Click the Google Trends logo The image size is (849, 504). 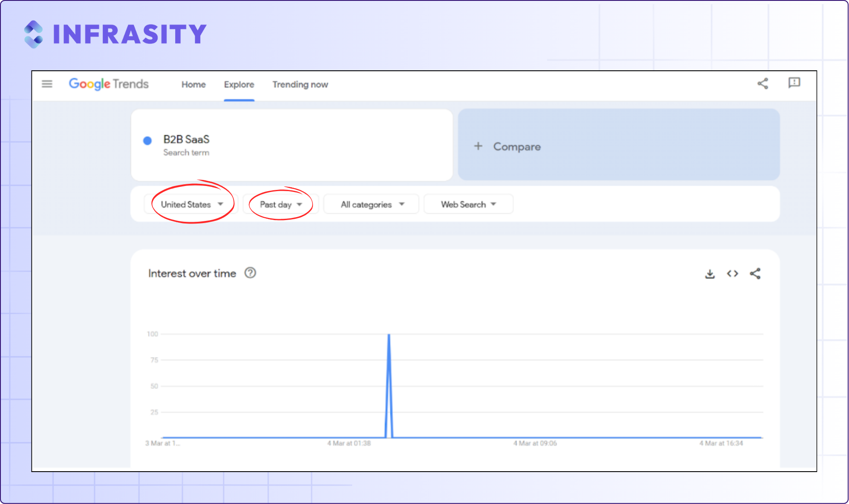tap(109, 84)
